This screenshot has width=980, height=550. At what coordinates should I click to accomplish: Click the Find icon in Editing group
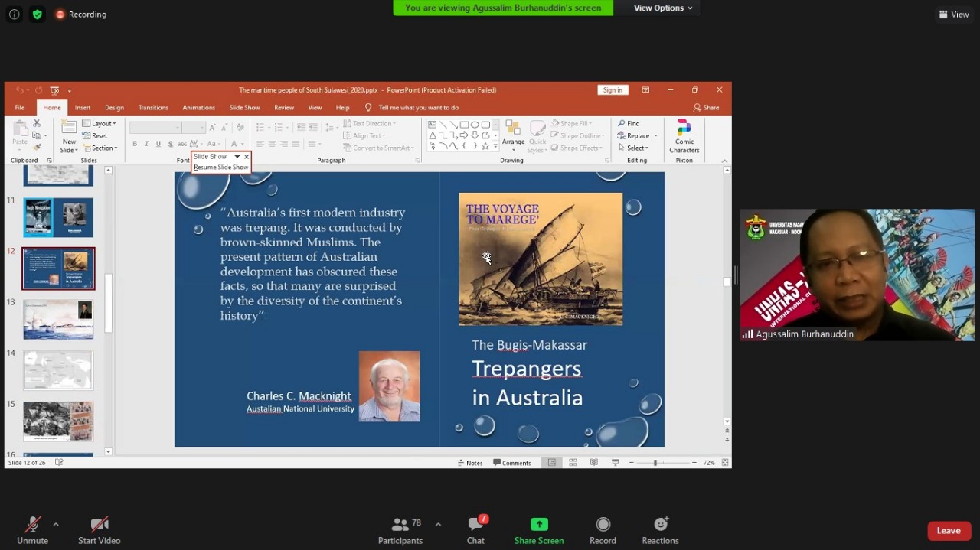[x=629, y=123]
